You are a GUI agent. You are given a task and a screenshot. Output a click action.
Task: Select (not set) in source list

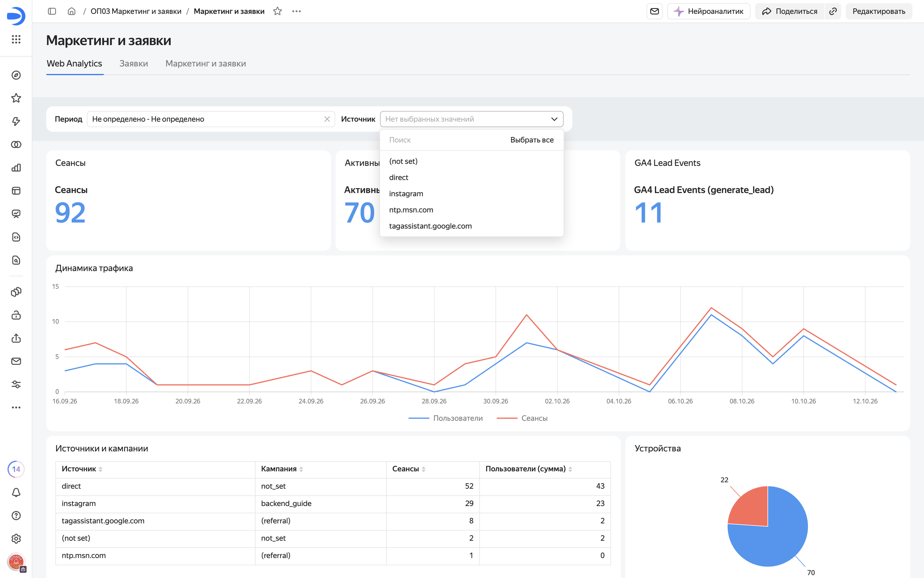[x=472, y=161]
